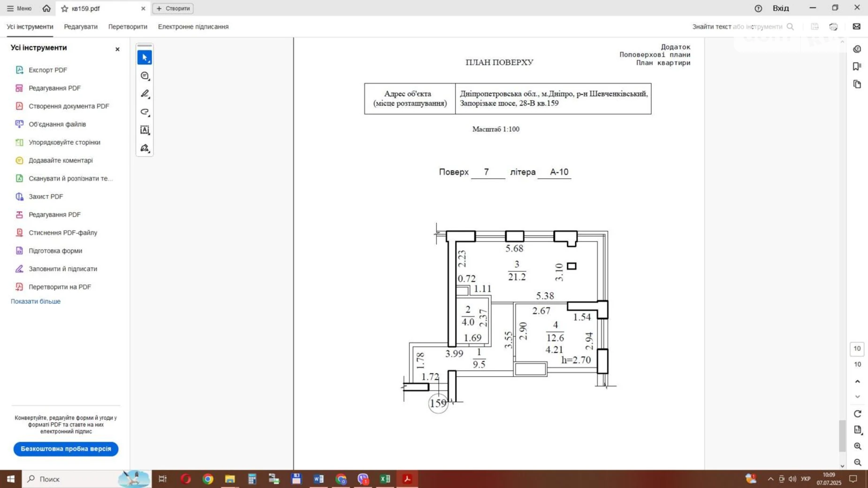The height and width of the screenshot is (488, 868).
Task: Open the Редагувати menu tab
Action: click(81, 27)
